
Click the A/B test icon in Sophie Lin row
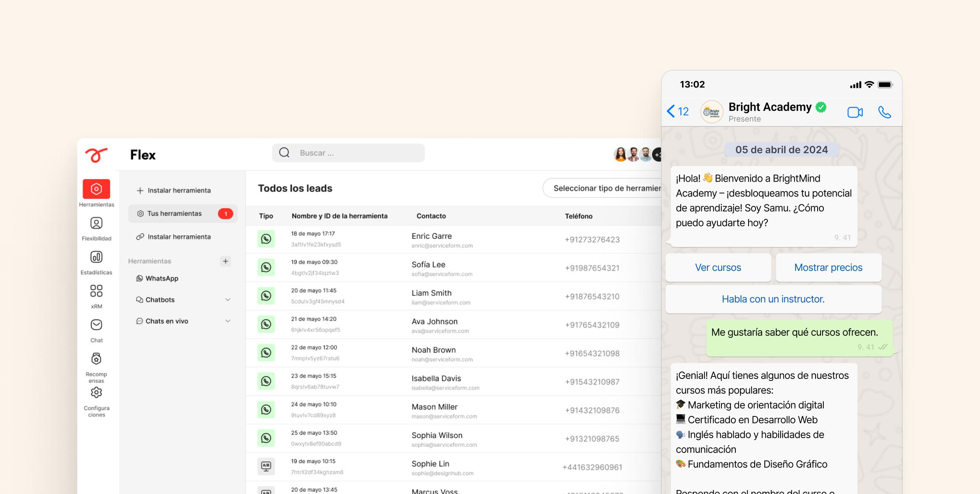(x=266, y=466)
